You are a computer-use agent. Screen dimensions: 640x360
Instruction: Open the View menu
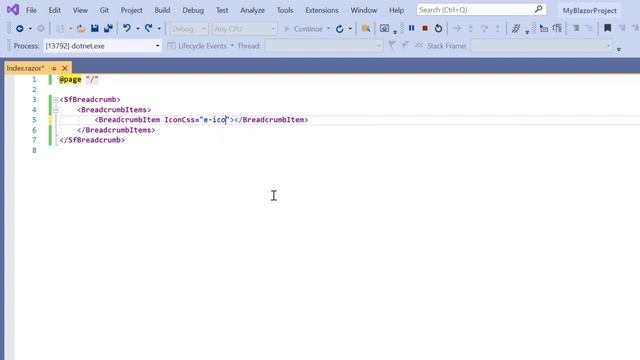click(x=80, y=10)
